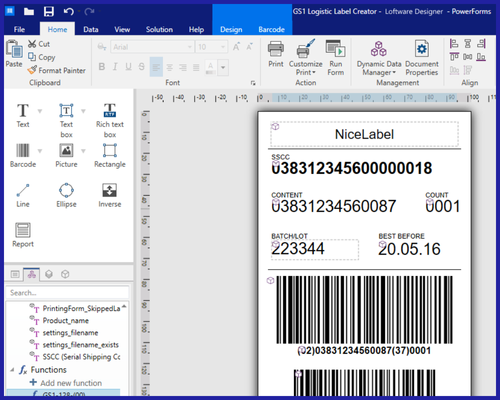Cut the selected object

(39, 44)
